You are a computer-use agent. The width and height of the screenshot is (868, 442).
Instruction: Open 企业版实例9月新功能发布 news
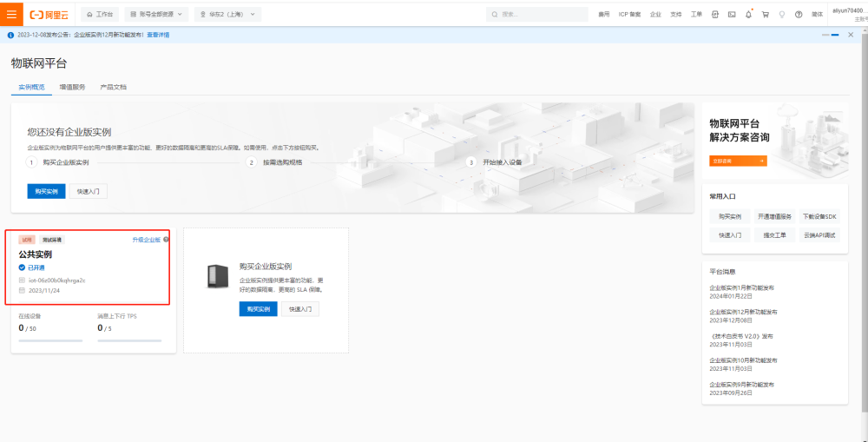tap(742, 385)
